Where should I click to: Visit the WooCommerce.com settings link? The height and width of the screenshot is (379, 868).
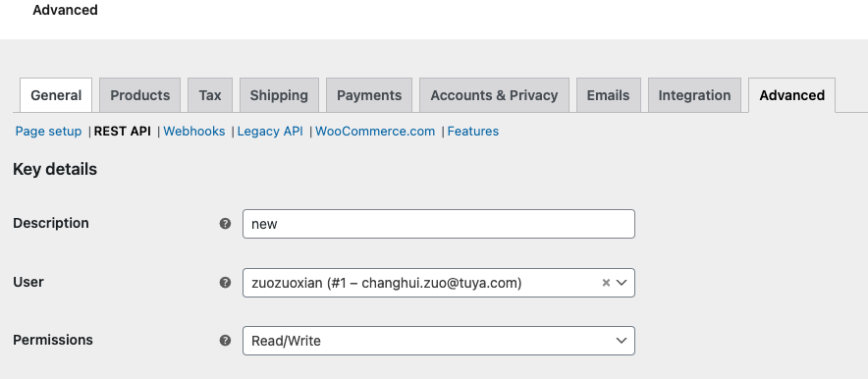[x=375, y=132]
